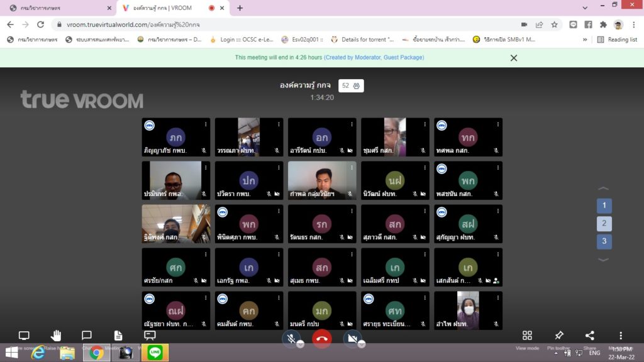The height and width of the screenshot is (362, 644).
Task: Open the LINE extension icon in Chrome
Action: [x=573, y=25]
